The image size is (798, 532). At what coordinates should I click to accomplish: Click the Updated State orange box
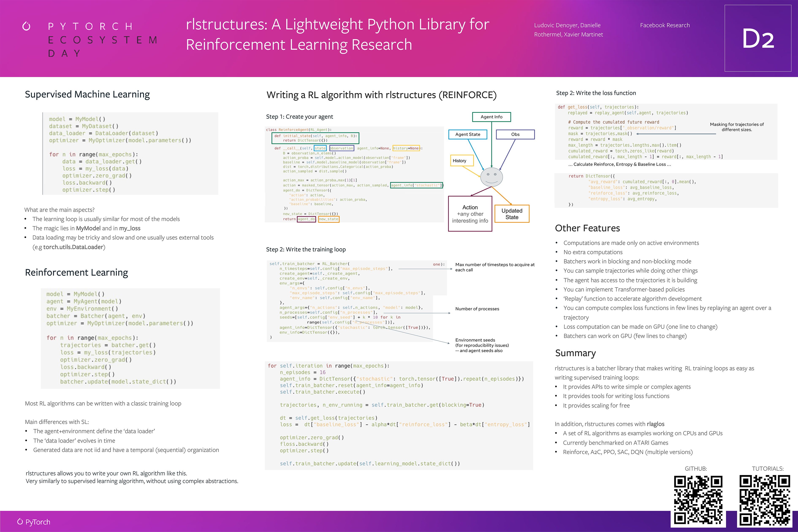[x=512, y=214]
